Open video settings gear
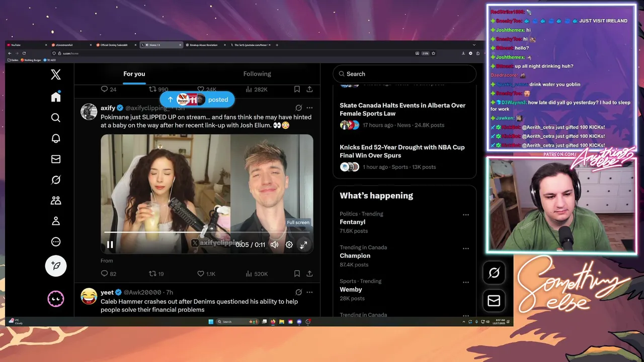 [x=289, y=245]
